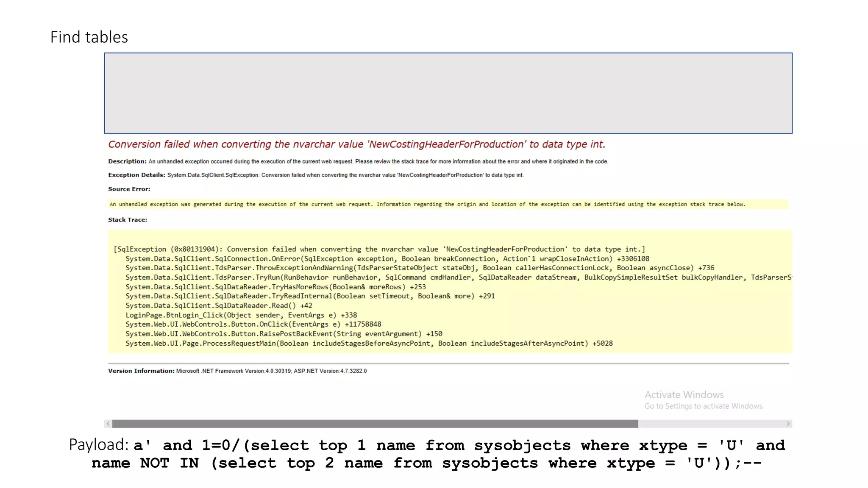Screen dimensions: 868x488
Task: Click the horizontal scrollbar left arrow
Action: (108, 424)
